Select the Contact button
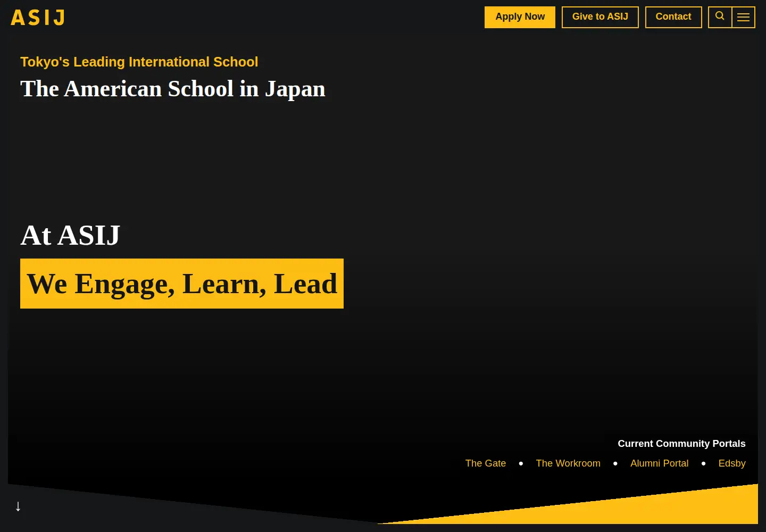766x532 pixels. pyautogui.click(x=673, y=17)
